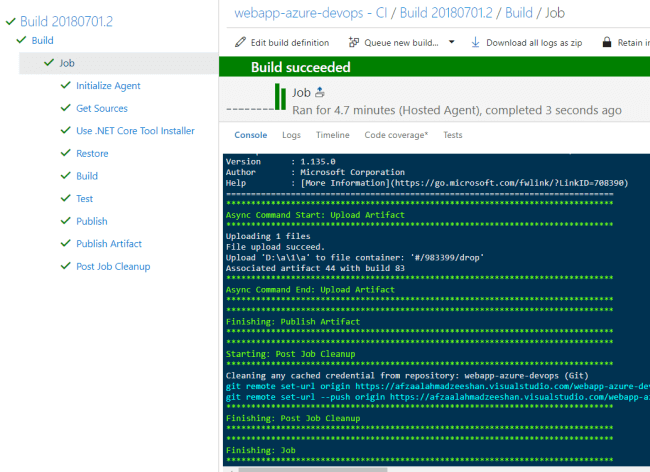Image resolution: width=650 pixels, height=472 pixels.
Task: Select the Post Job Cleanup step
Action: [112, 267]
